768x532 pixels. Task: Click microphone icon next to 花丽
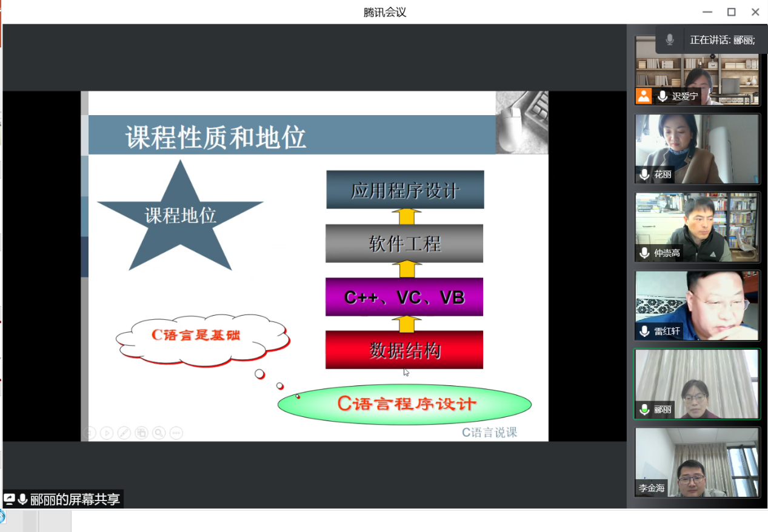click(x=645, y=175)
